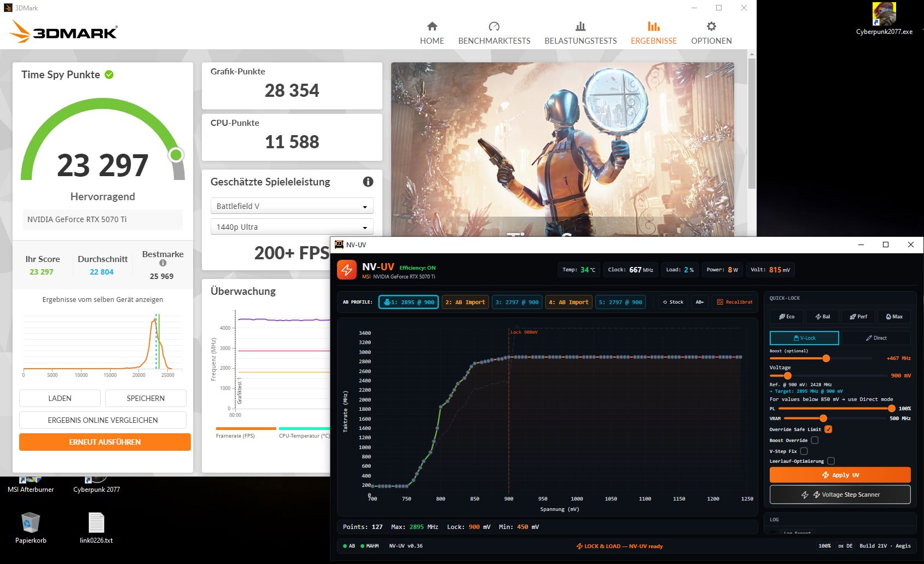Screen dimensions: 924x564
Task: Click the SPEICHERN button
Action: [146, 398]
